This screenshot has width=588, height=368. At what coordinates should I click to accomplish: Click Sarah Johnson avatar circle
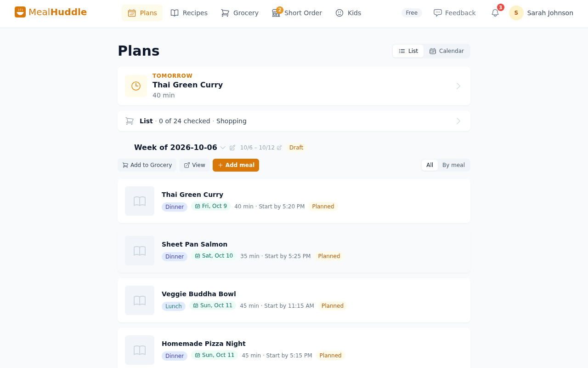click(x=516, y=13)
